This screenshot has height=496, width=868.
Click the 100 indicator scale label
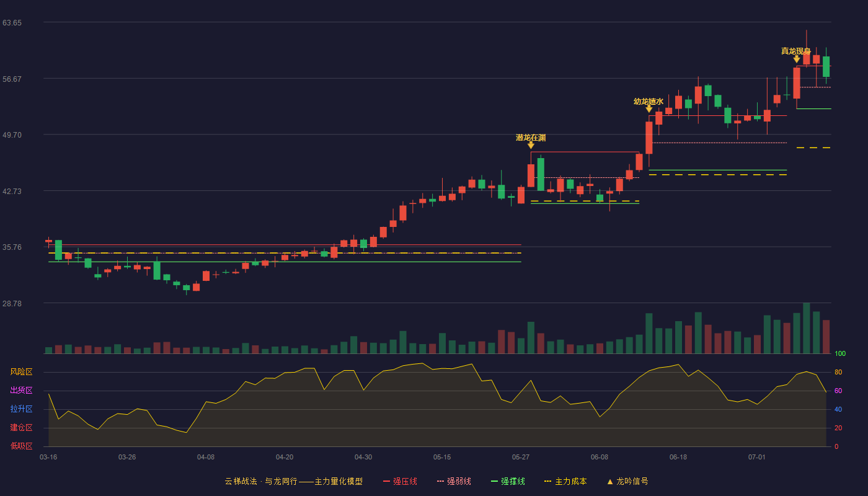(839, 353)
